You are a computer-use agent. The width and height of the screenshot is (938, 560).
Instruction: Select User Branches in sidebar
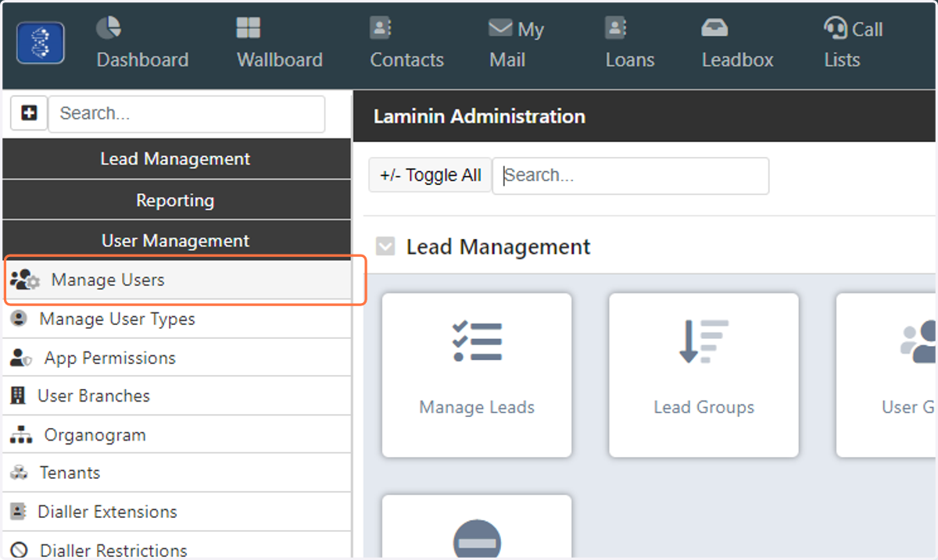point(177,396)
